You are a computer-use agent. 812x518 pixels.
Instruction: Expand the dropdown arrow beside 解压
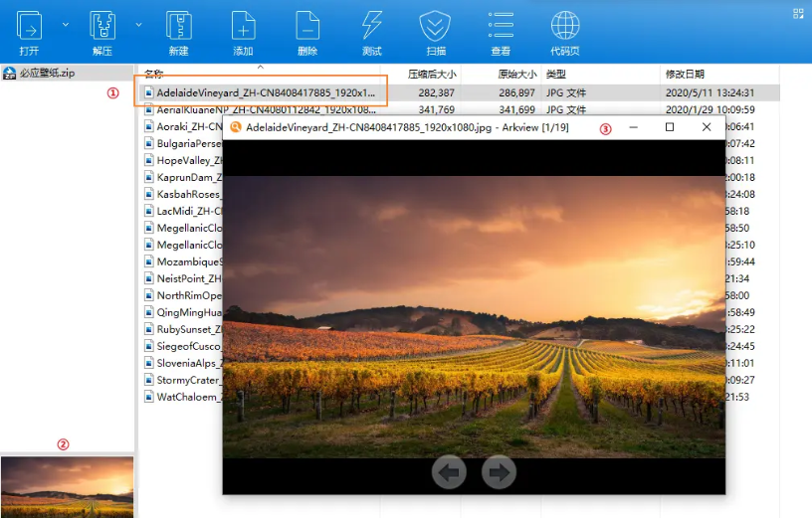pyautogui.click(x=137, y=23)
